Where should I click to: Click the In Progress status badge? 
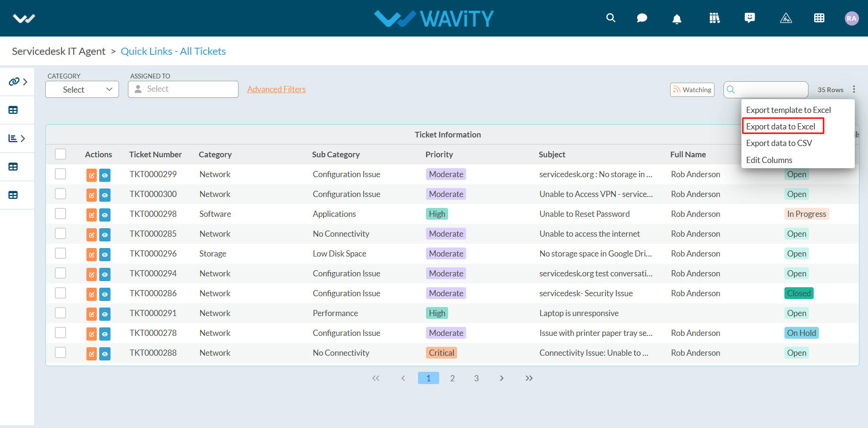point(807,214)
